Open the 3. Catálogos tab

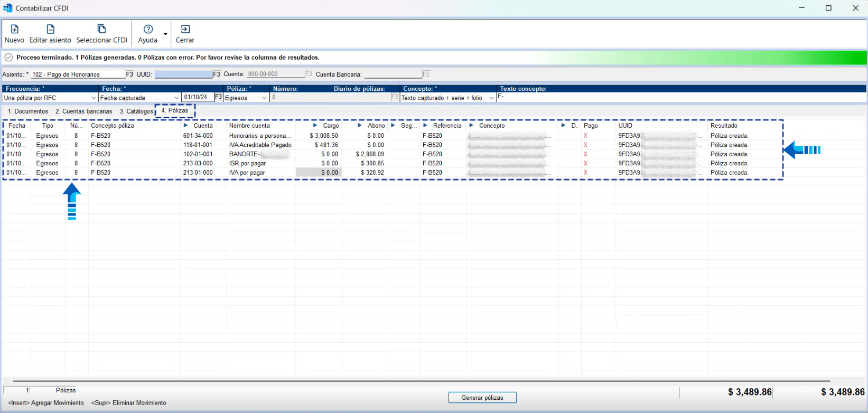tap(136, 111)
